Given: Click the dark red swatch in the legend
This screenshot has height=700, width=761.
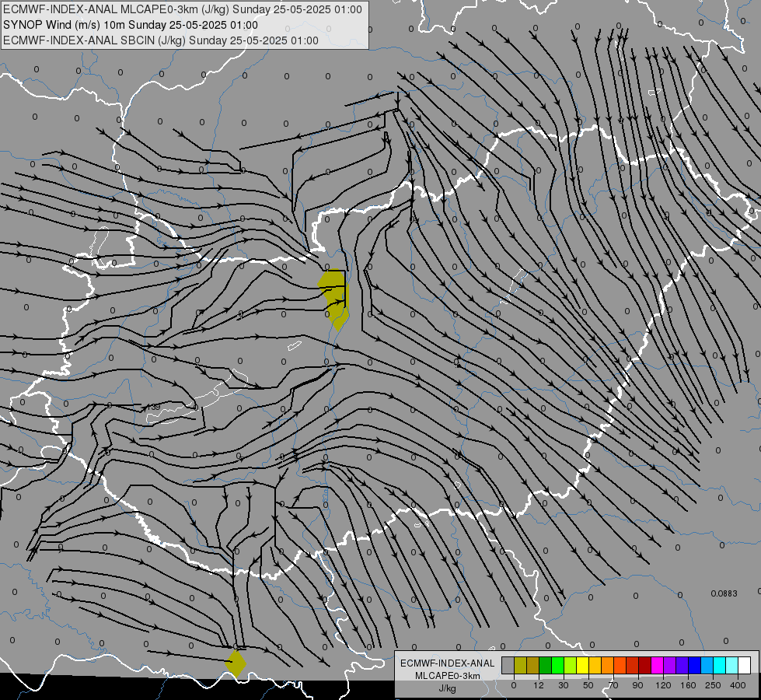Looking at the screenshot, I should [644, 665].
